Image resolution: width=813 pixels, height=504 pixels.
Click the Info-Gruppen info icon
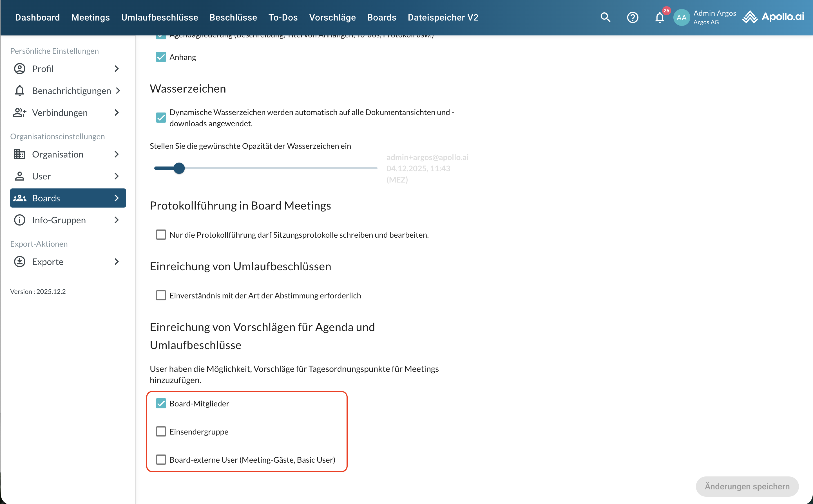coord(20,220)
